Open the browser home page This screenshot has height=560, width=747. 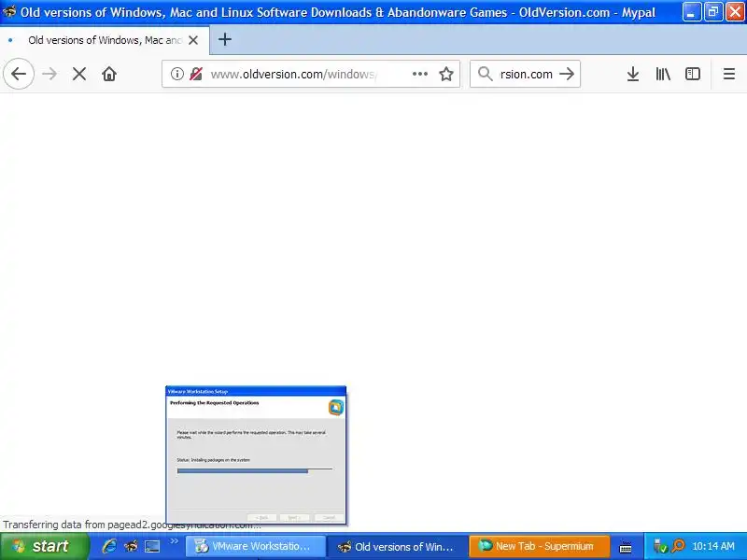(109, 74)
